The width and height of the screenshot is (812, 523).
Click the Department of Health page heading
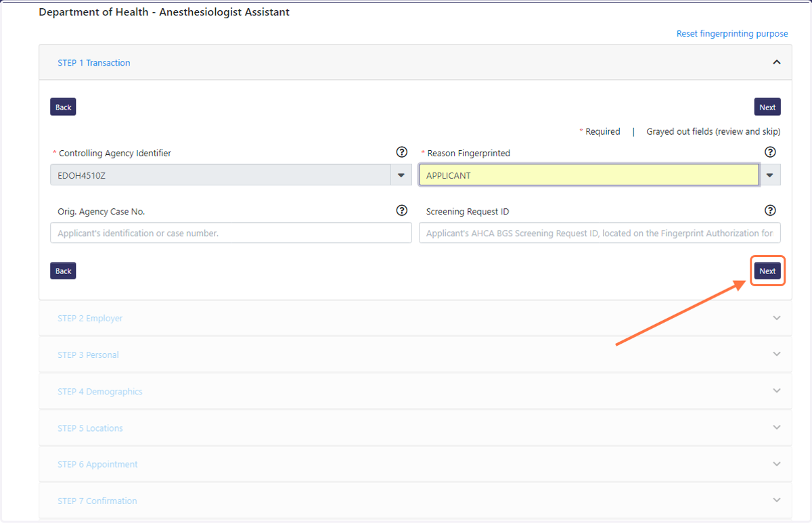pos(164,12)
